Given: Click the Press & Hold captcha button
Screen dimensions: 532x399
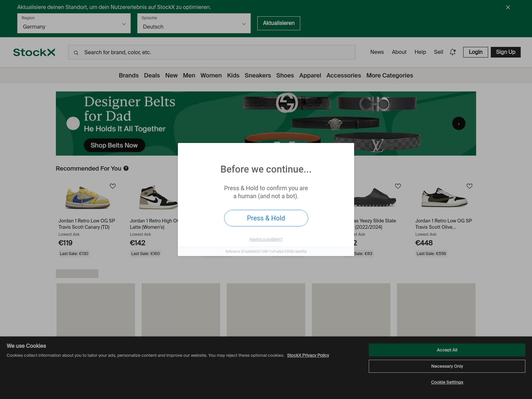Looking at the screenshot, I should 266,218.
